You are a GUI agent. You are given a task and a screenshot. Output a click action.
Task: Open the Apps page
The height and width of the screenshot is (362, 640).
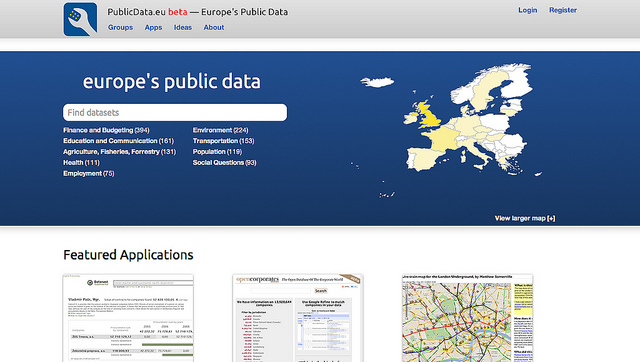coord(153,27)
